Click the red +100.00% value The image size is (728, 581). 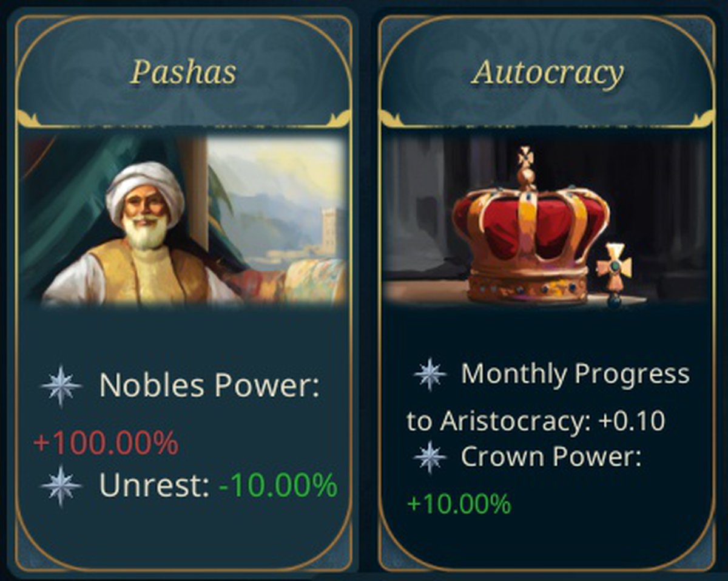(x=106, y=443)
